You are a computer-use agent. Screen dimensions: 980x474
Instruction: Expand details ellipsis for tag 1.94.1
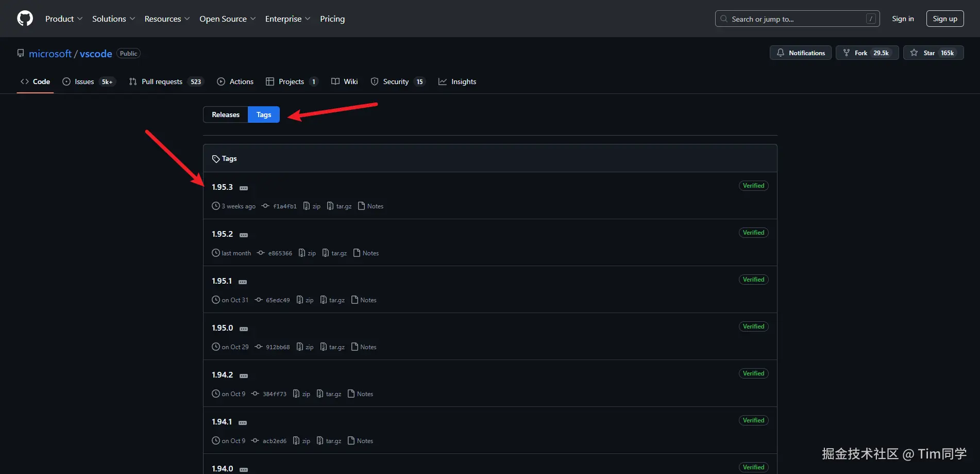pos(243,423)
